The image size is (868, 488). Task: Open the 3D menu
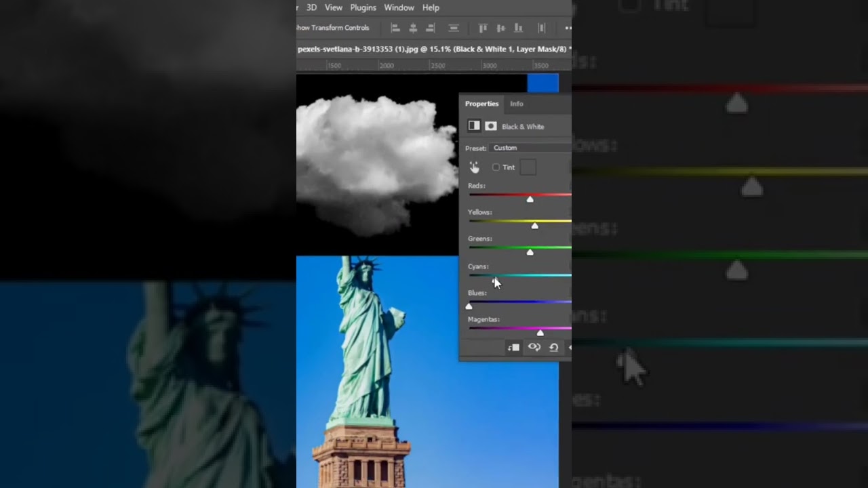(x=311, y=7)
